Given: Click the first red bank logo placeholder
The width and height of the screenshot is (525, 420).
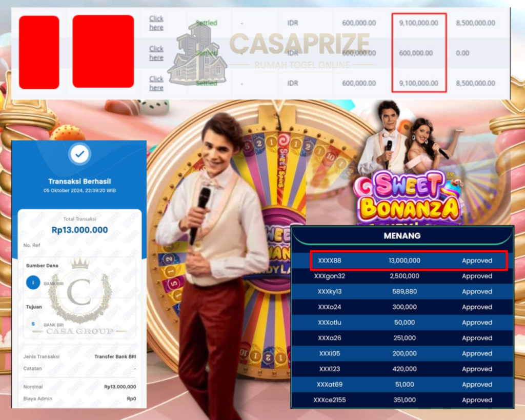Looking at the screenshot, I should click(x=38, y=51).
